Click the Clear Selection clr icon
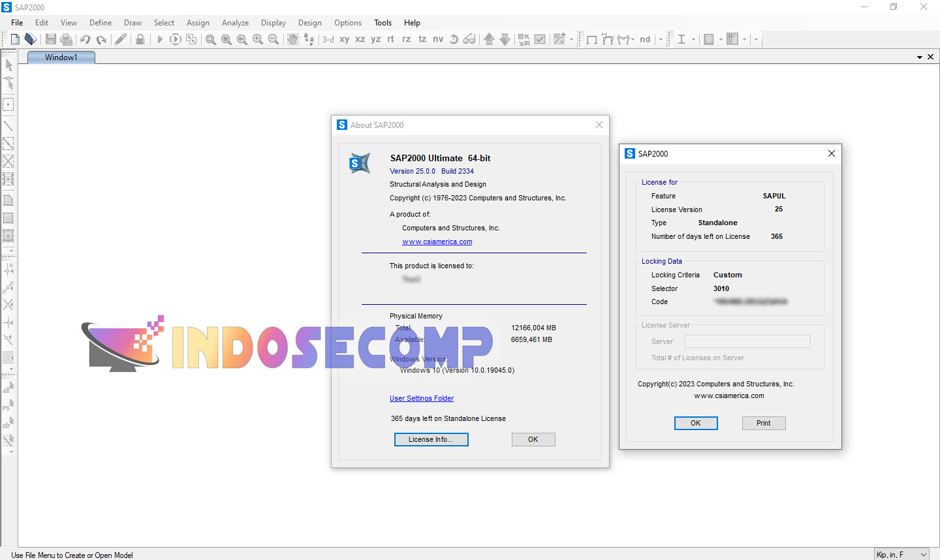 [x=8, y=423]
